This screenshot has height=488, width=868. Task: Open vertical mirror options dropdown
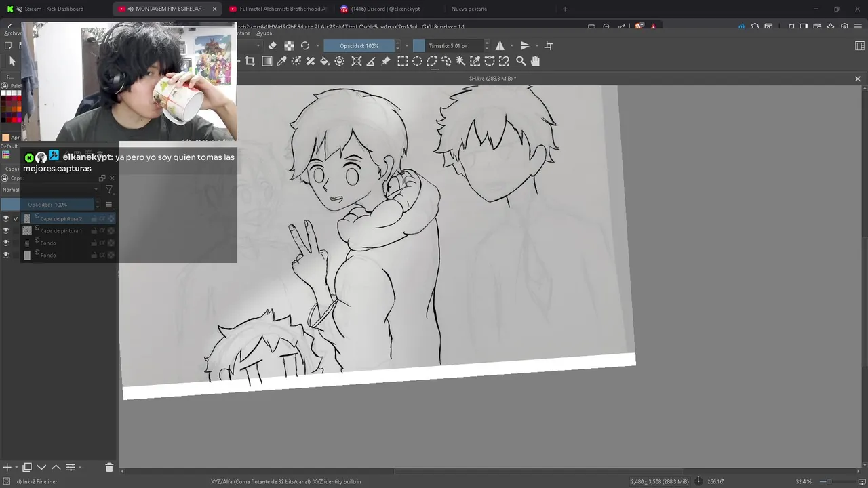point(536,45)
